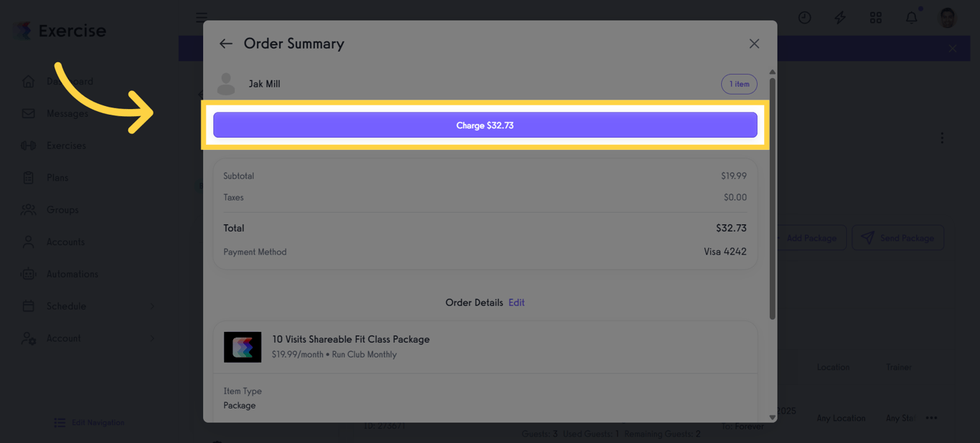Open the user profile avatar
This screenshot has width=980, height=443.
pyautogui.click(x=948, y=17)
